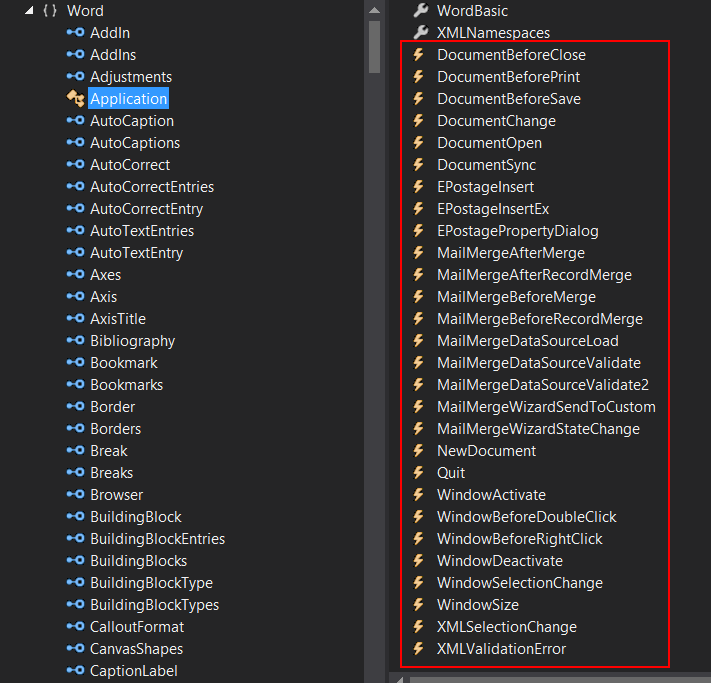The height and width of the screenshot is (683, 711).
Task: Click the DocumentBeforeClose event lightning icon
Action: [419, 54]
